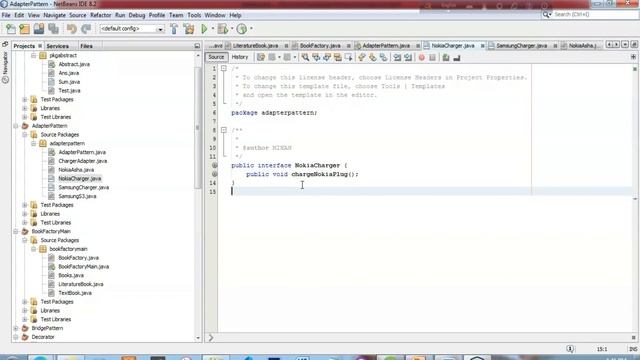Open ChargerAdapter.java in the project tree

pyautogui.click(x=82, y=161)
